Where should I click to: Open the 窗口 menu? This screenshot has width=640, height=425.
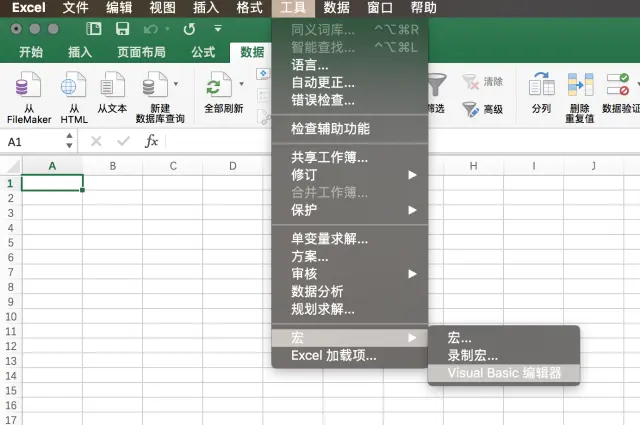pyautogui.click(x=380, y=8)
